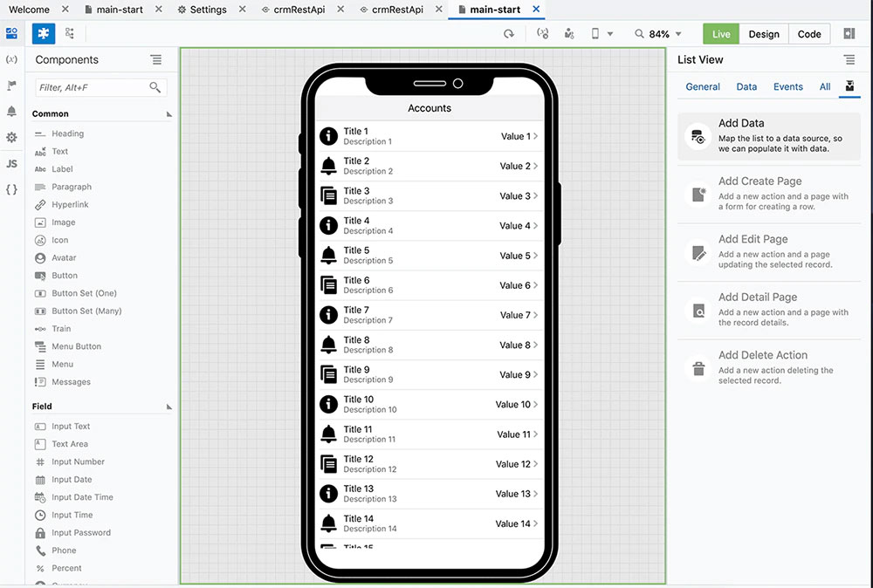Click the JS icon in the left sidebar
The width and height of the screenshot is (873, 588).
pyautogui.click(x=11, y=163)
